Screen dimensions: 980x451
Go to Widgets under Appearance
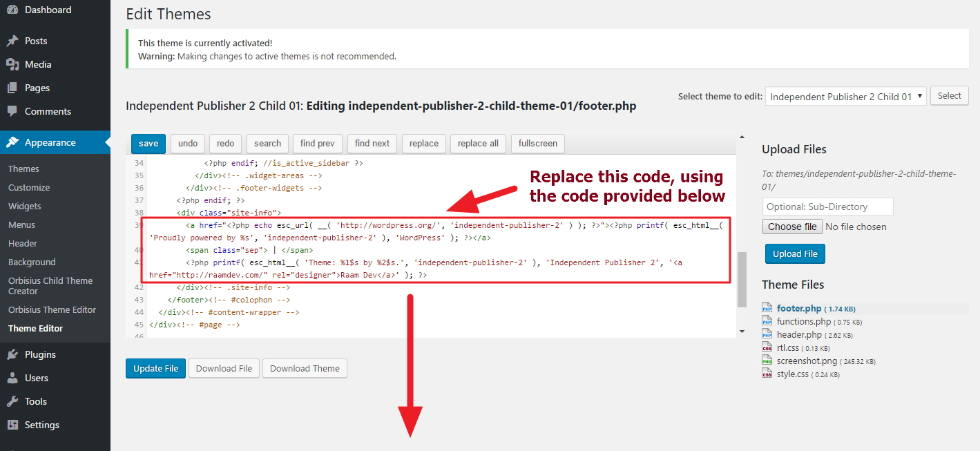pos(25,206)
